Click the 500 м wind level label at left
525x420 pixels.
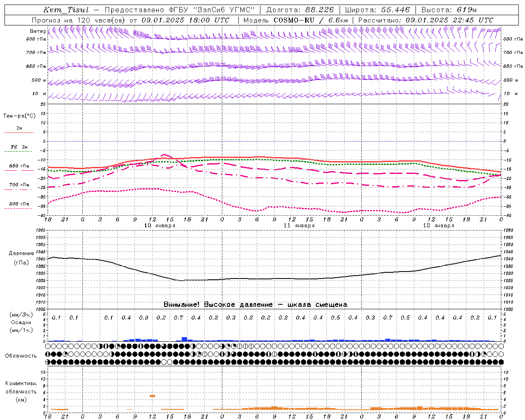click(x=39, y=80)
